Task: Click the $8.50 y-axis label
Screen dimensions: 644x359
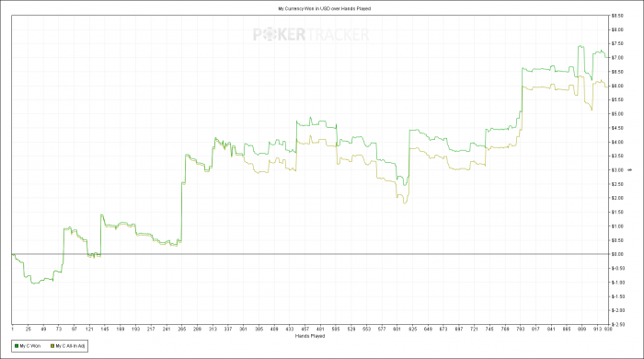Action: pyautogui.click(x=617, y=16)
